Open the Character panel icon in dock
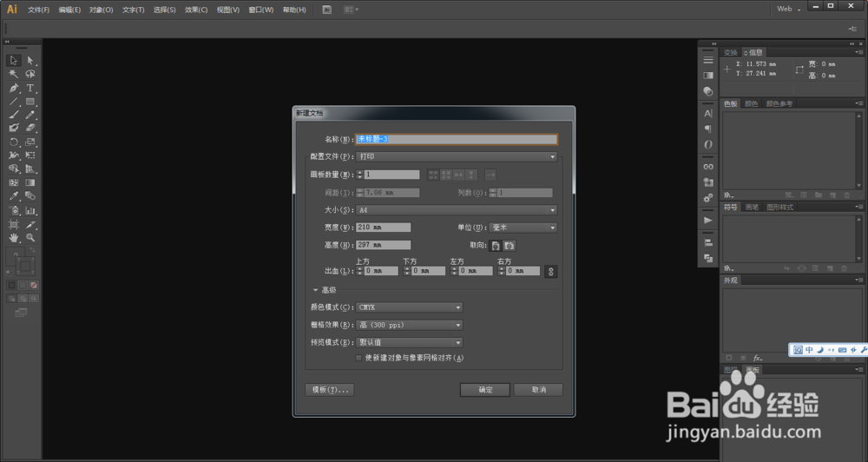Viewport: 868px width, 462px height. (708, 114)
